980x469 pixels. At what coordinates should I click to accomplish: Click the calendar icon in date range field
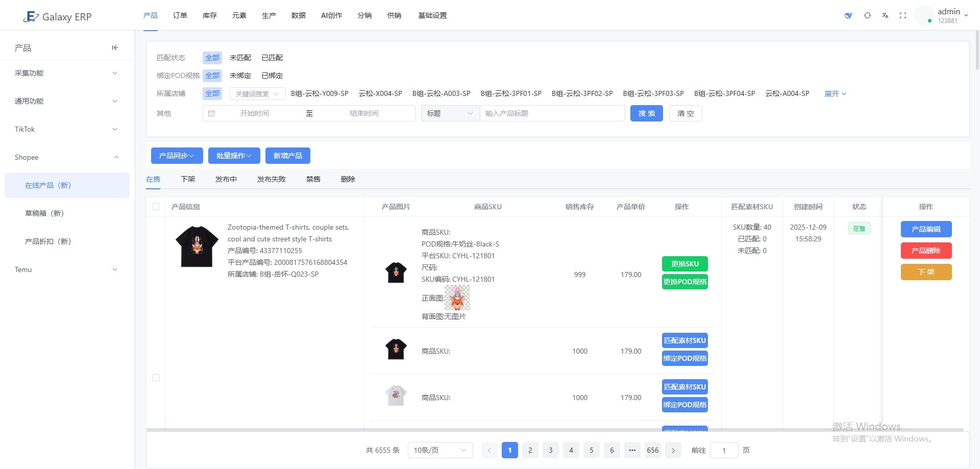point(211,113)
